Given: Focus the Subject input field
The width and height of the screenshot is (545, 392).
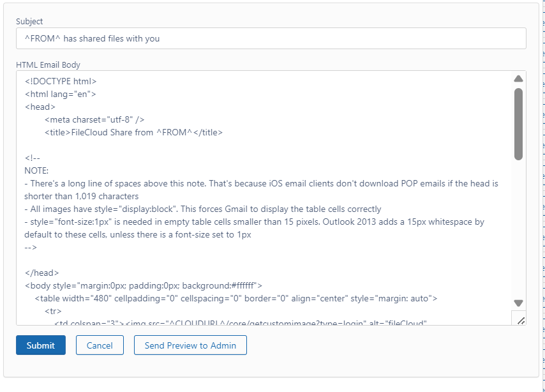Looking at the screenshot, I should click(271, 38).
